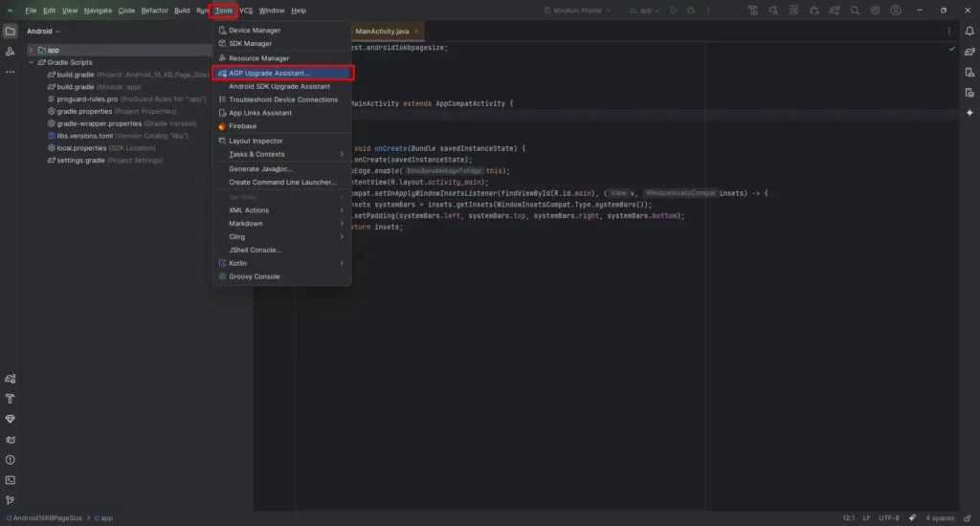Collapse the Gradle Scripts tree node
This screenshot has width=980, height=526.
pos(31,62)
